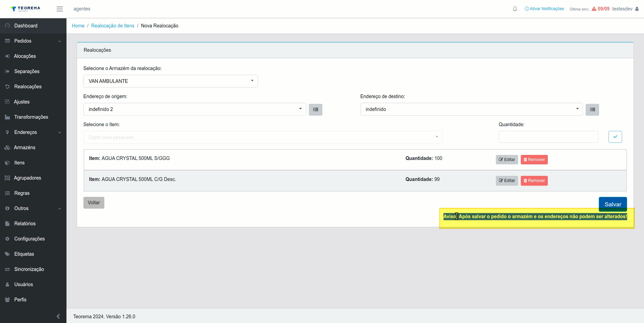The height and width of the screenshot is (323, 644).
Task: Click the Reajustes-style Reaolocações undo icon
Action: point(7,87)
